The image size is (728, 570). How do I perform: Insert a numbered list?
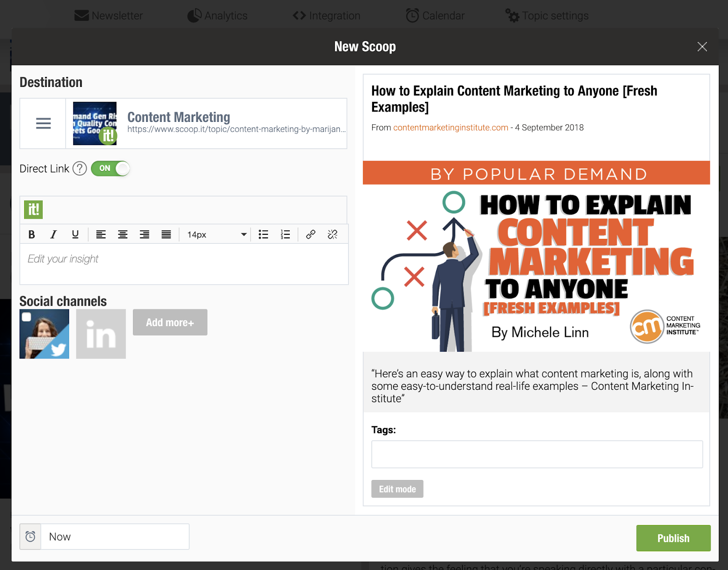click(285, 234)
